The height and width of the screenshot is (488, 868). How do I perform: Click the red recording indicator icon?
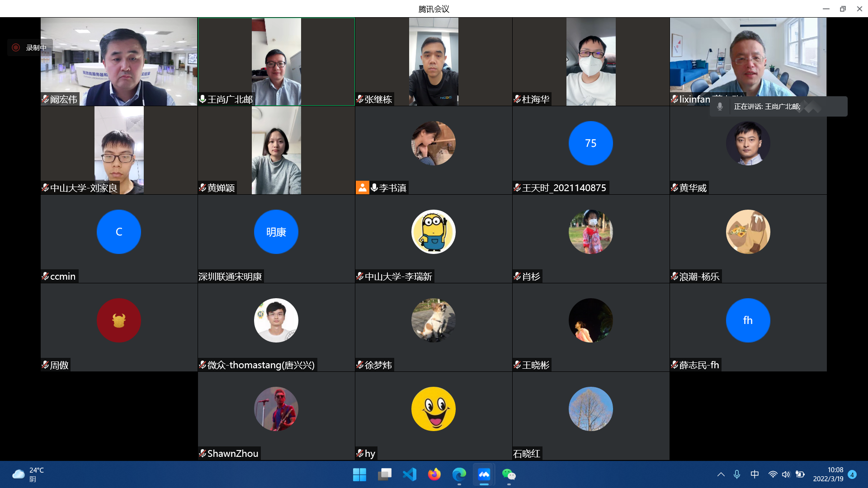tap(16, 47)
